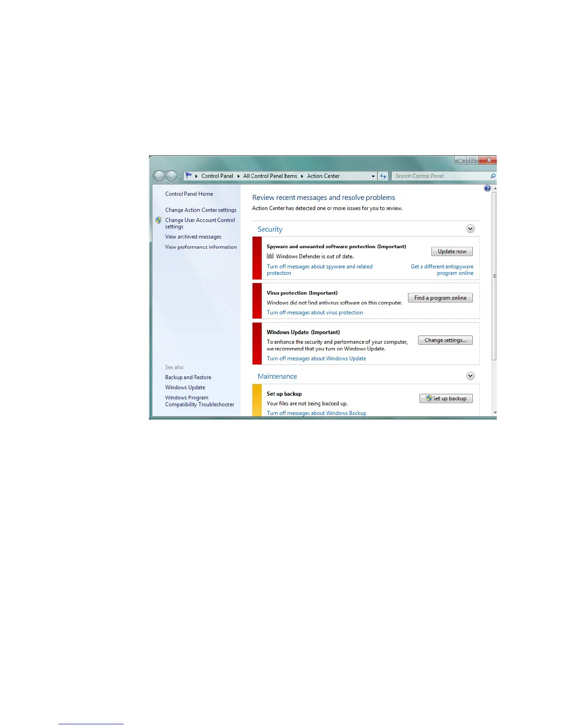Select the Security section heading

pos(270,229)
